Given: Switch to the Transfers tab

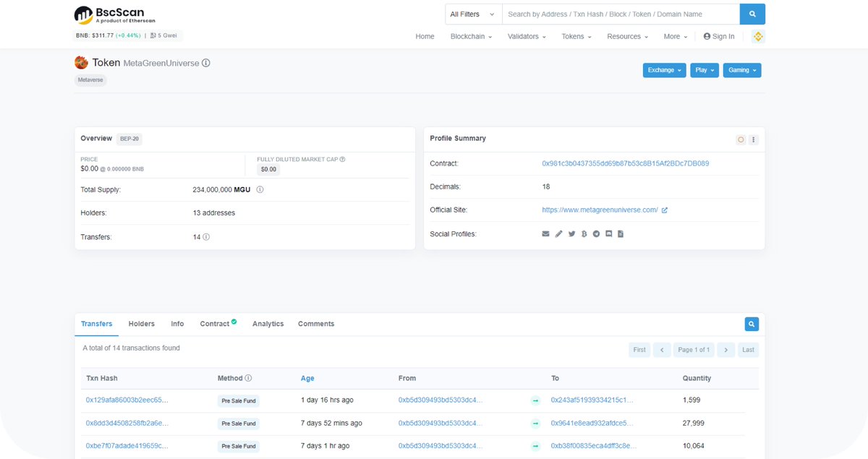Looking at the screenshot, I should [x=97, y=324].
